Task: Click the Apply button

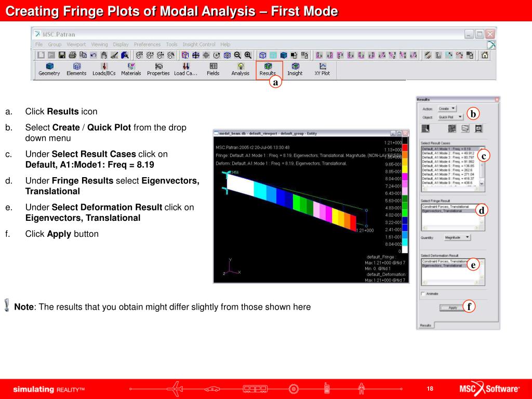Action: click(x=453, y=308)
